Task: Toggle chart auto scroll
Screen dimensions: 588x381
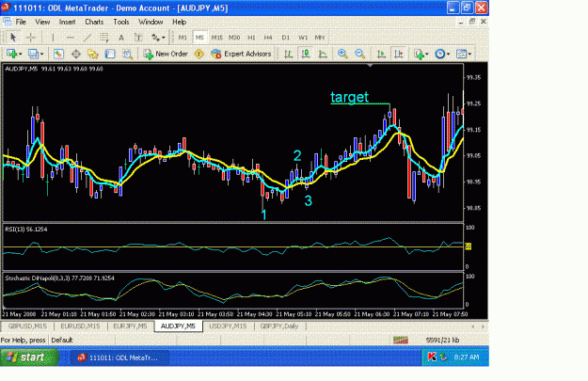Action: (381, 54)
